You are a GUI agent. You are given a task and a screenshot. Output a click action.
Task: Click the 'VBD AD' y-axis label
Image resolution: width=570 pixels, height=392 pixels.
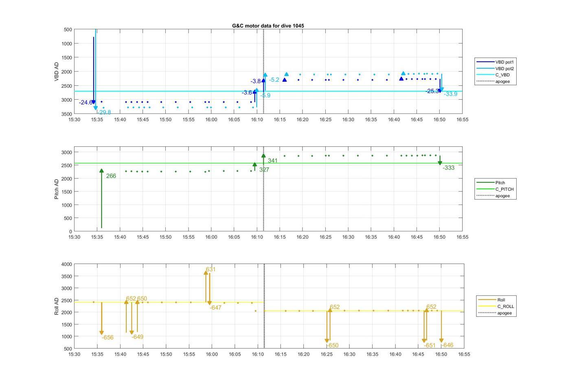(x=57, y=72)
